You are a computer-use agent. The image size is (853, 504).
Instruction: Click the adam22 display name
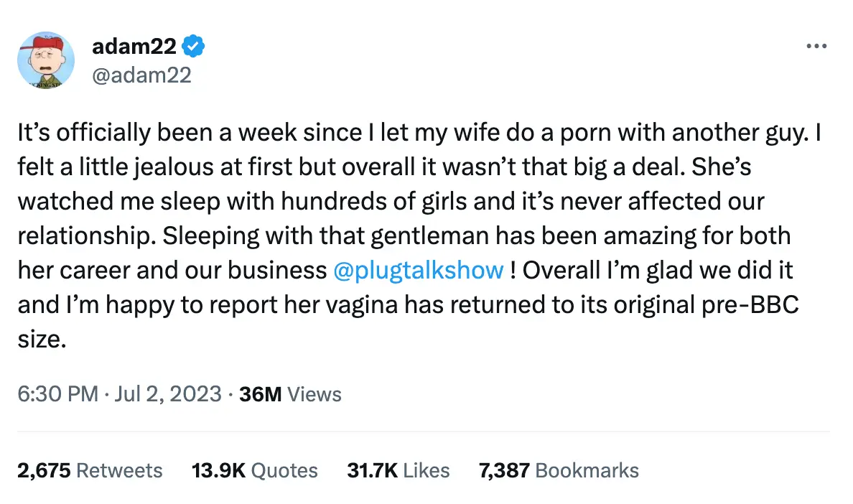pyautogui.click(x=134, y=45)
